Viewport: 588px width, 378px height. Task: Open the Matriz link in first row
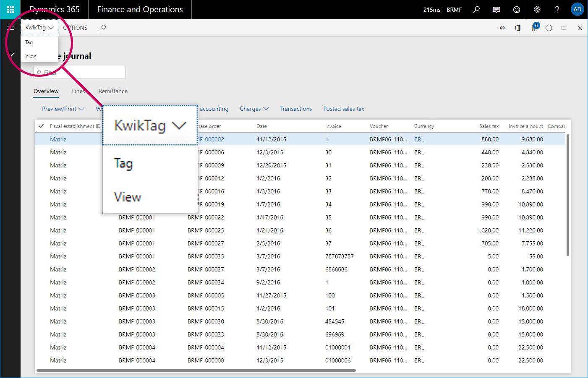tap(58, 139)
